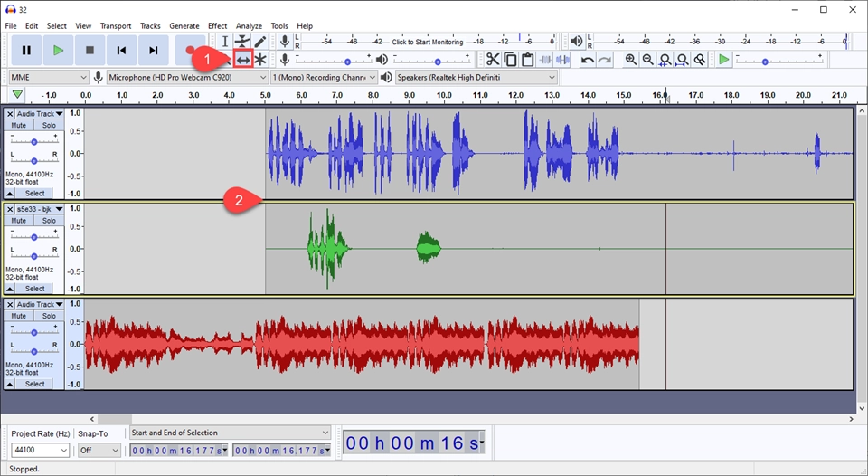The height and width of the screenshot is (476, 868).
Task: Open the MME audio host dropdown
Action: point(47,78)
